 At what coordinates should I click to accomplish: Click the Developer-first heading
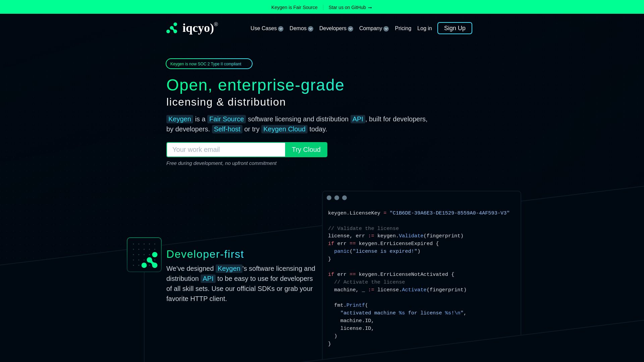coord(205,254)
